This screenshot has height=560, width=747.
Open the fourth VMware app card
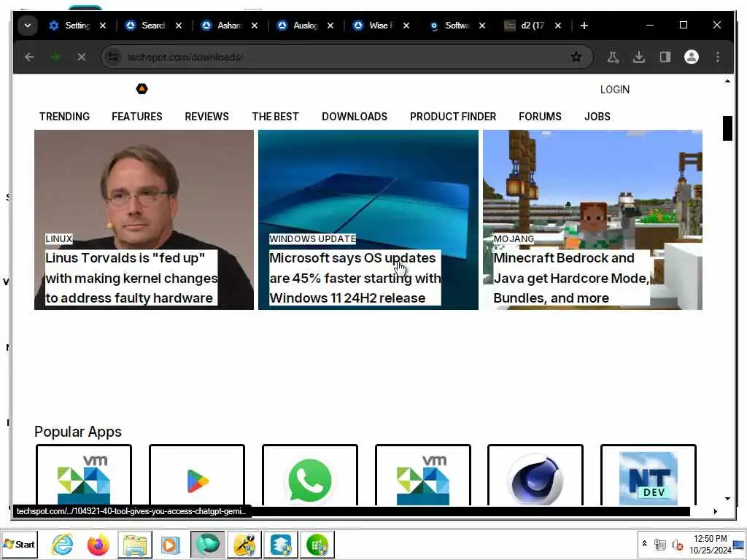coord(423,475)
